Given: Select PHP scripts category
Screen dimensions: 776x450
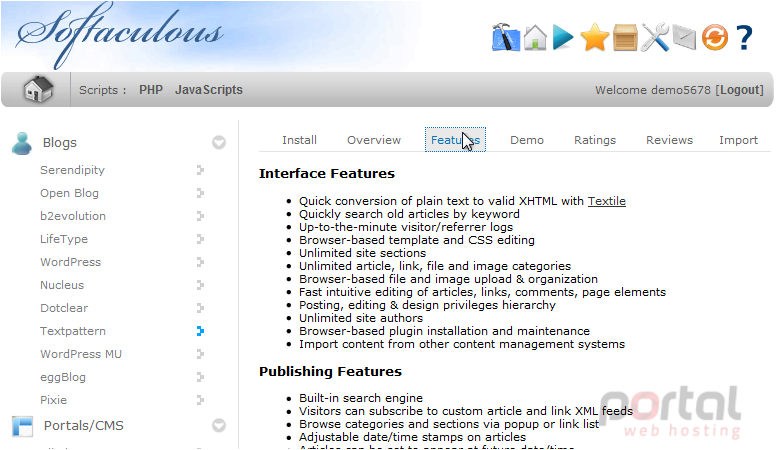Looking at the screenshot, I should pyautogui.click(x=151, y=90).
